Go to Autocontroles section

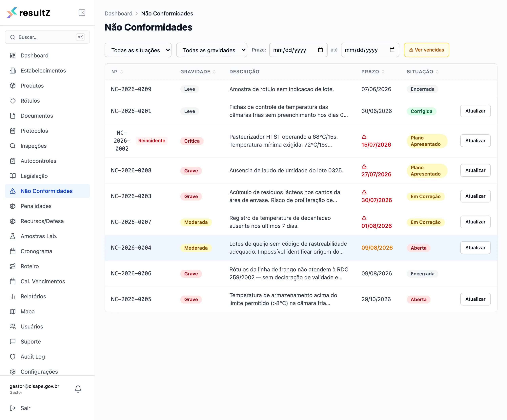47,161
